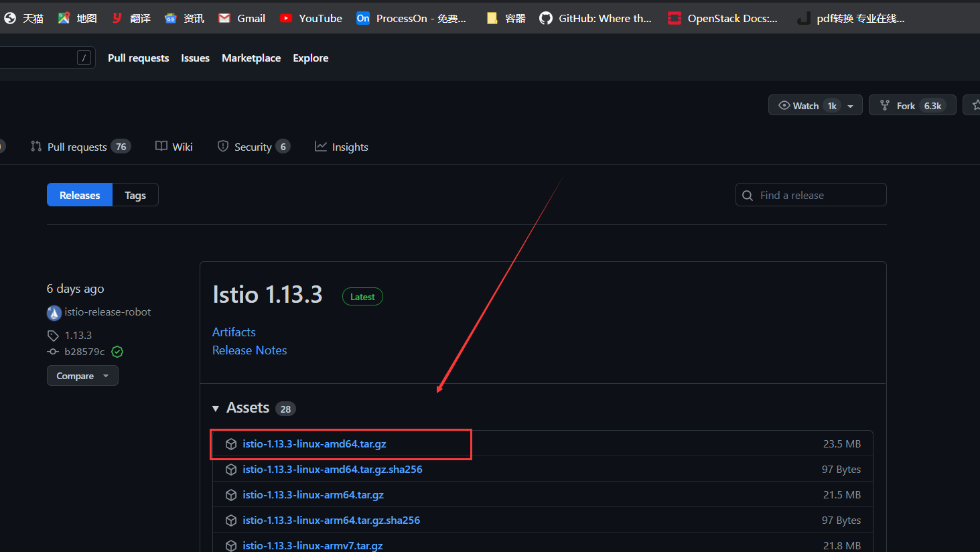Click the green verified commit checkmark
This screenshot has width=980, height=552.
click(117, 352)
